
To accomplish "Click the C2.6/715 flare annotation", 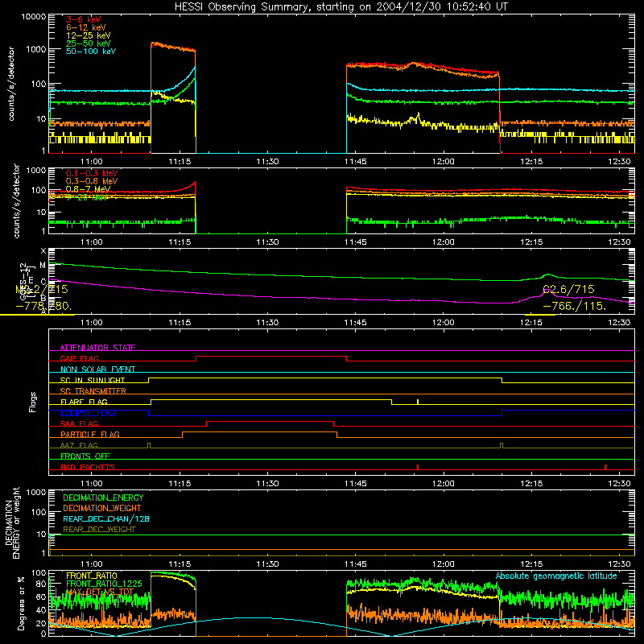I will [x=568, y=290].
